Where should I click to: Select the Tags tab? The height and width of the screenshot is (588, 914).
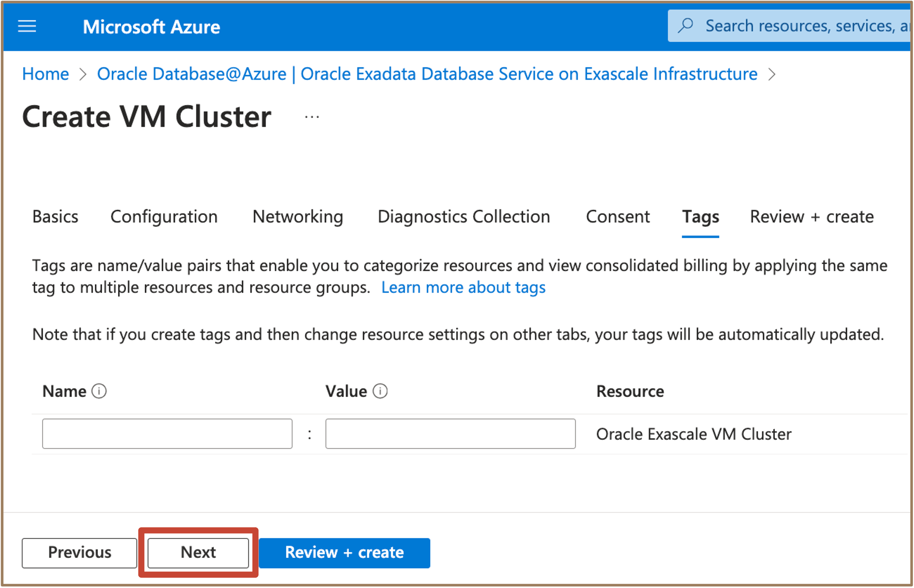coord(700,217)
